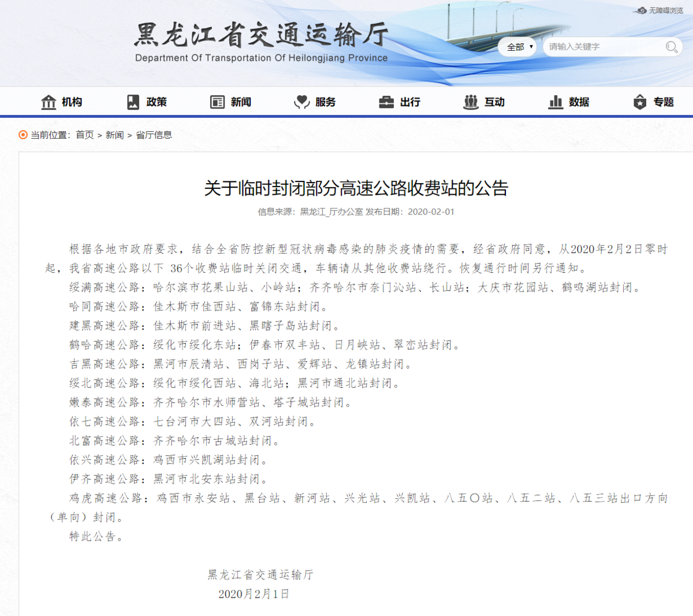Click the 黑龙江省交通运输厅 site logo
The image size is (693, 616).
(261, 42)
